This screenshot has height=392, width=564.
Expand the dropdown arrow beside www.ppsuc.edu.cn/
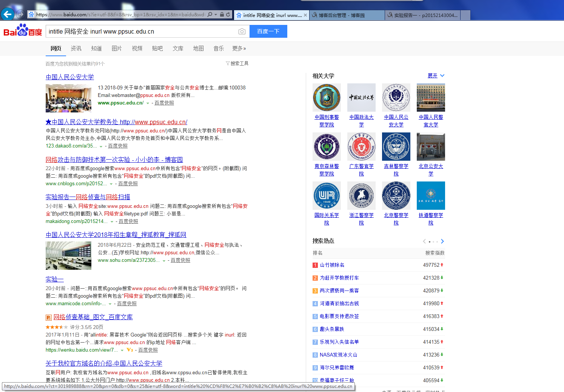148,103
